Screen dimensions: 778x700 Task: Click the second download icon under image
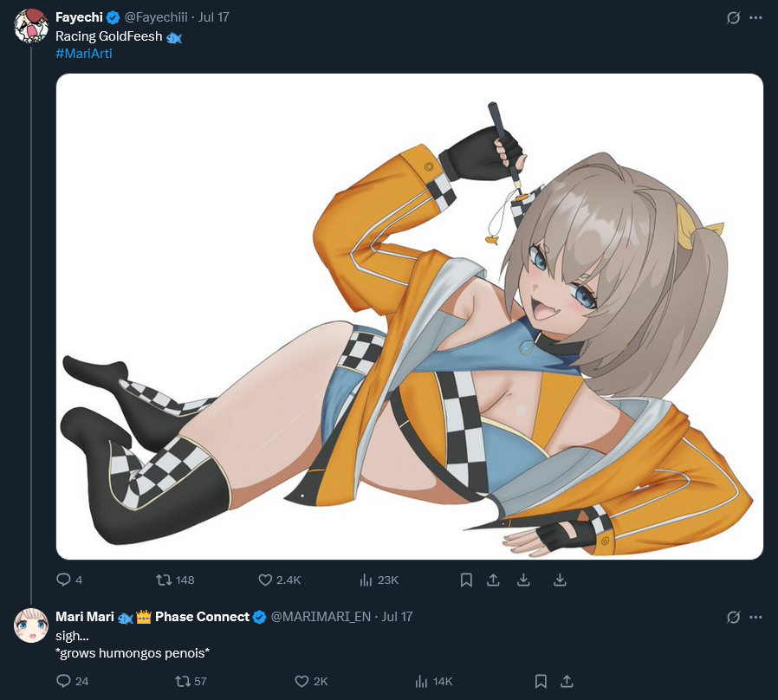[560, 580]
